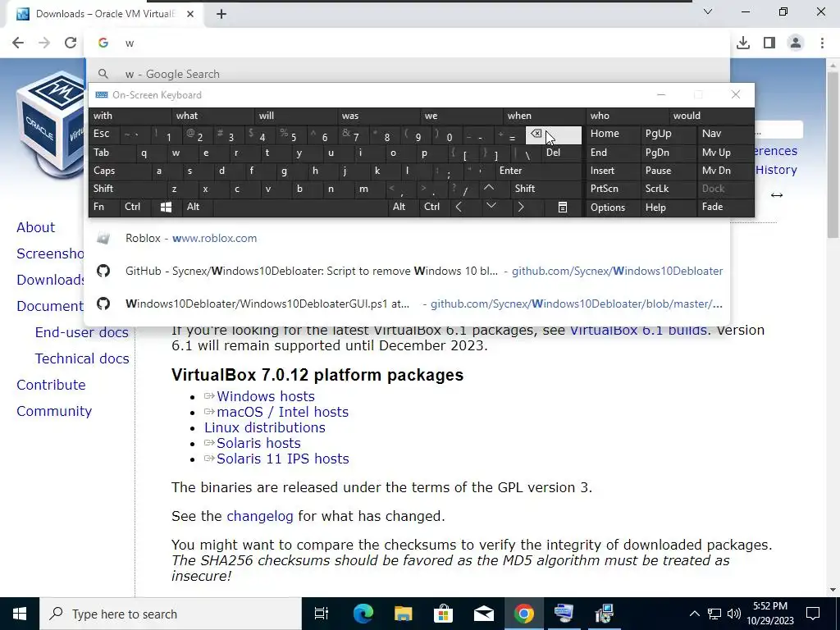Open the volume icon in system tray
Image resolution: width=840 pixels, height=630 pixels.
coord(734,614)
